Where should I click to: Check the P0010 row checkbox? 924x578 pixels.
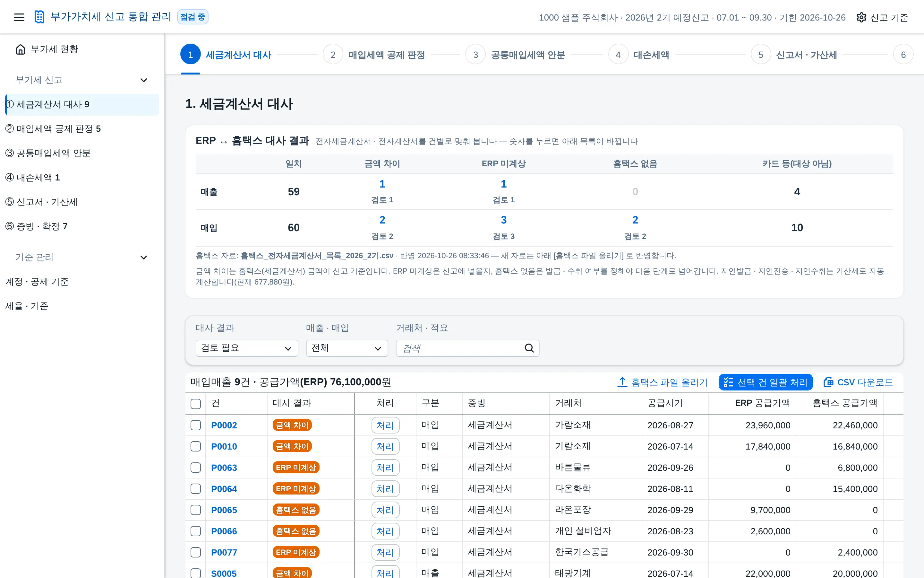(195, 446)
